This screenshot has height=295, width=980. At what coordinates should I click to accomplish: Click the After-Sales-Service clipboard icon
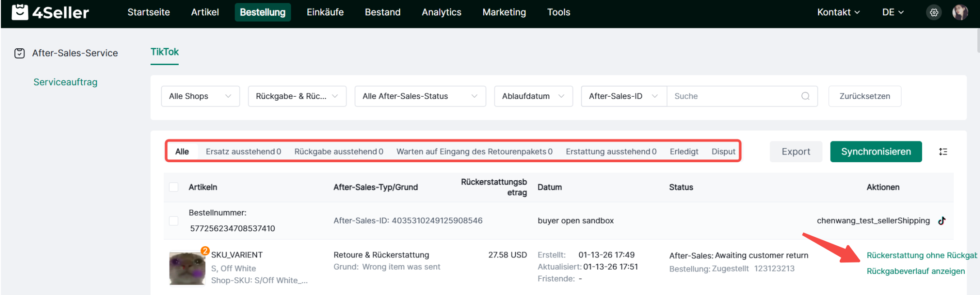click(19, 53)
